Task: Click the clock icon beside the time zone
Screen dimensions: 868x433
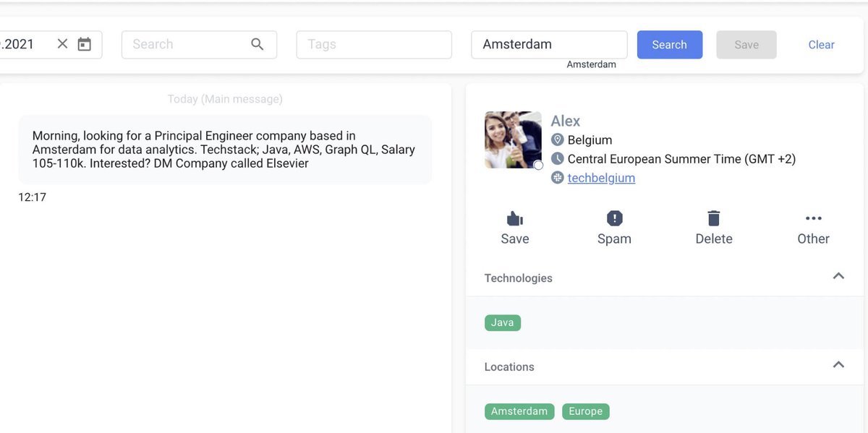Action: (x=557, y=158)
